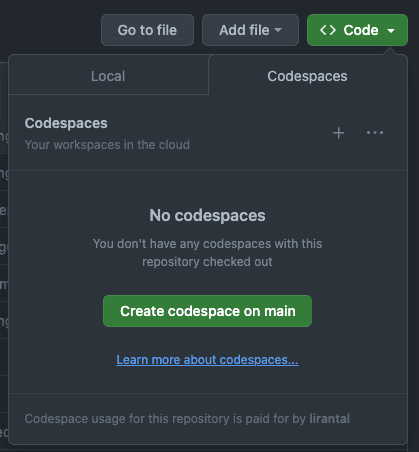419x452 pixels.
Task: Click the angle-brackets icon on the Code button
Action: tap(328, 30)
